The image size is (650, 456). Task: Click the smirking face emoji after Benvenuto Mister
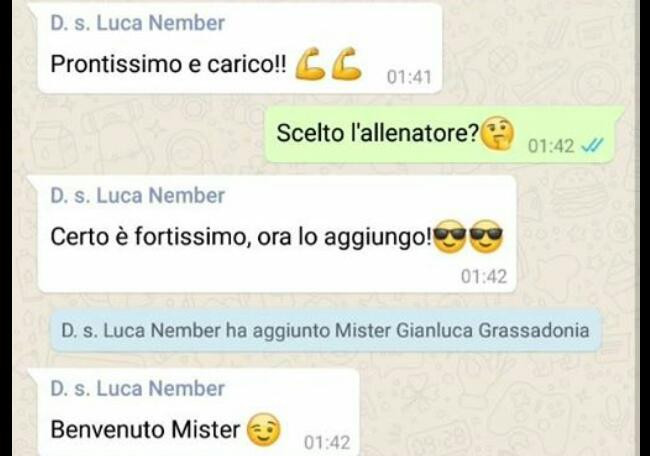[264, 429]
